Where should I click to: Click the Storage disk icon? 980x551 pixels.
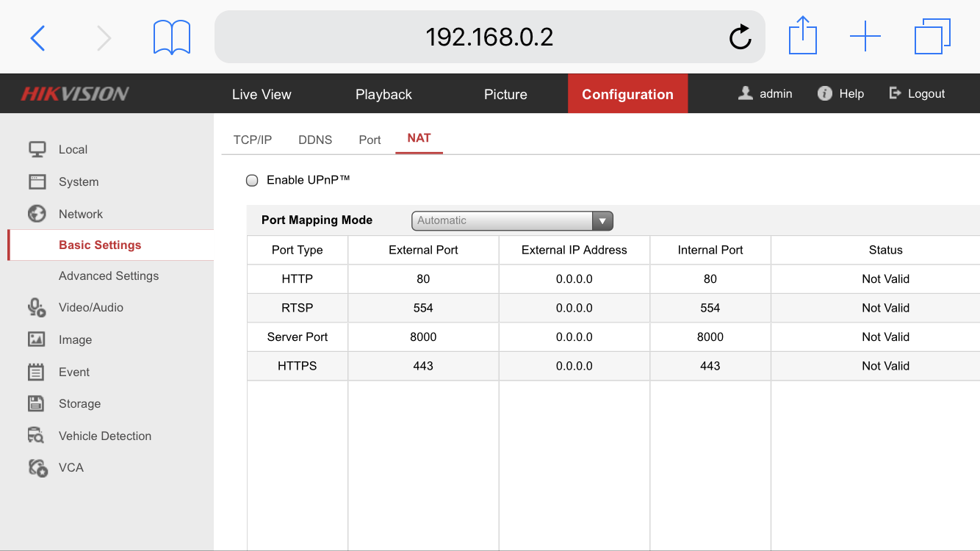pyautogui.click(x=36, y=403)
